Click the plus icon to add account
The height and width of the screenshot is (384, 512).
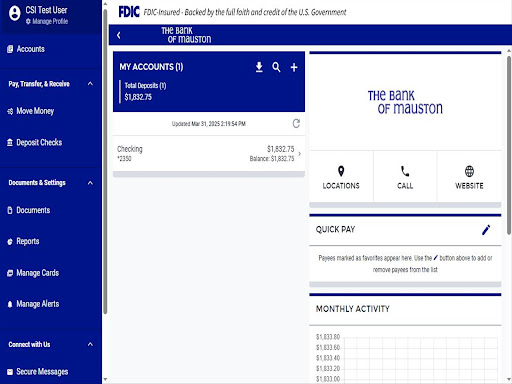coord(294,67)
